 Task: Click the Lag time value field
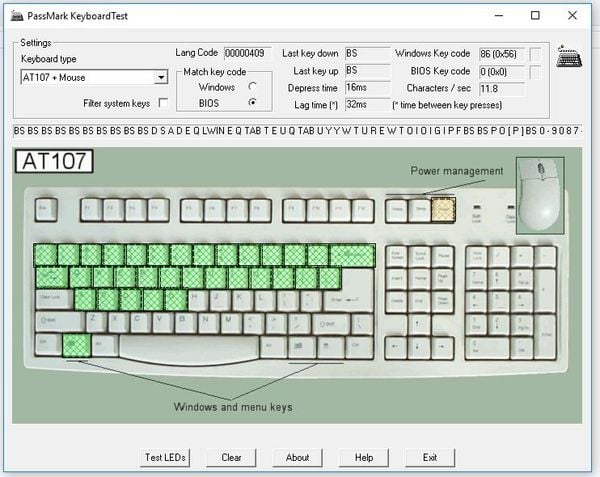367,104
